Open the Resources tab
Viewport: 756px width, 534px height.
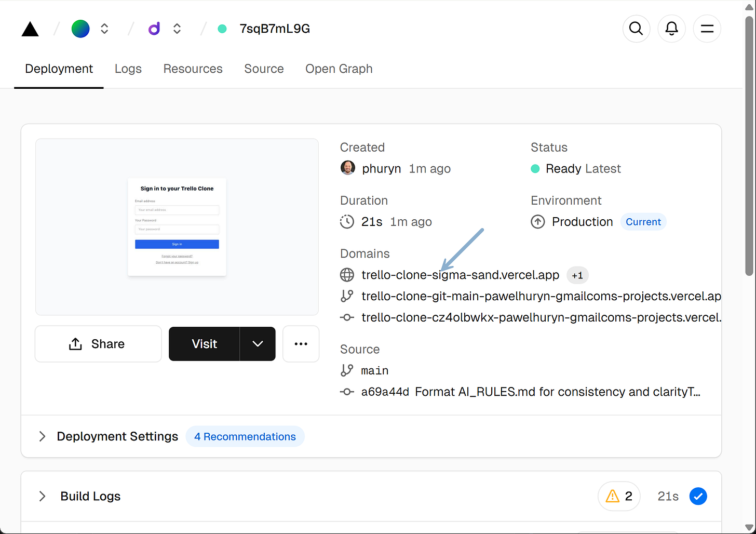coord(193,69)
